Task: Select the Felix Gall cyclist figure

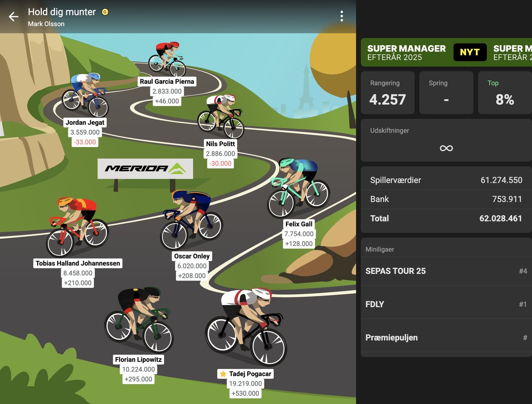Action: [x=298, y=187]
